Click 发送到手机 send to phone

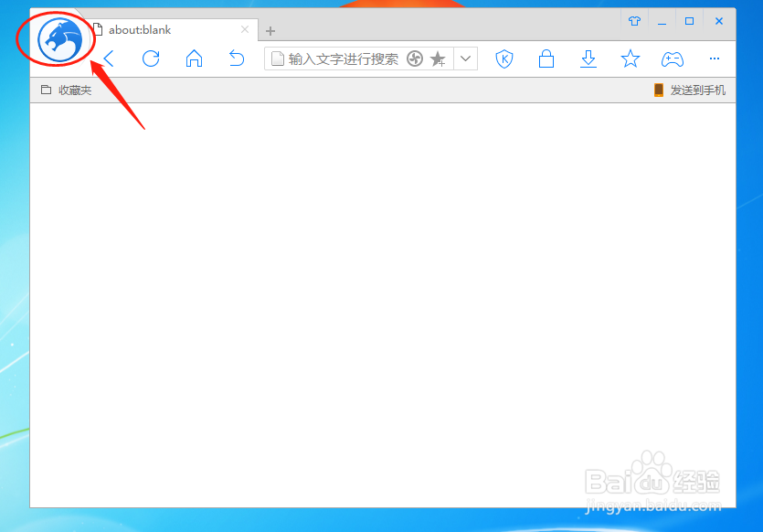pyautogui.click(x=690, y=90)
